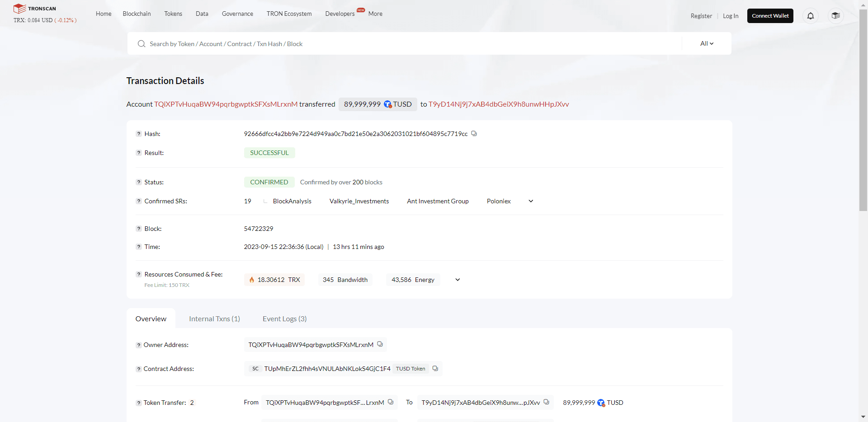Screen dimensions: 868x422
Task: Click the Hash help question icon
Action: click(139, 134)
